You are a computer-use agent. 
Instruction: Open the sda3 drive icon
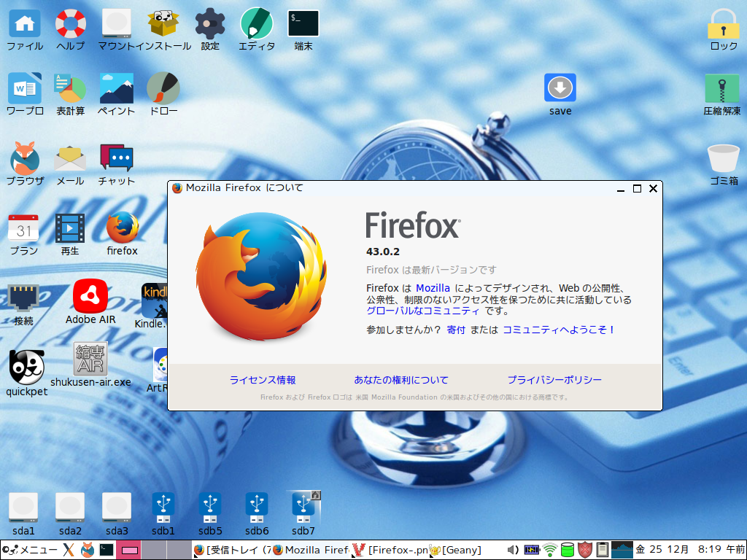pos(117,507)
